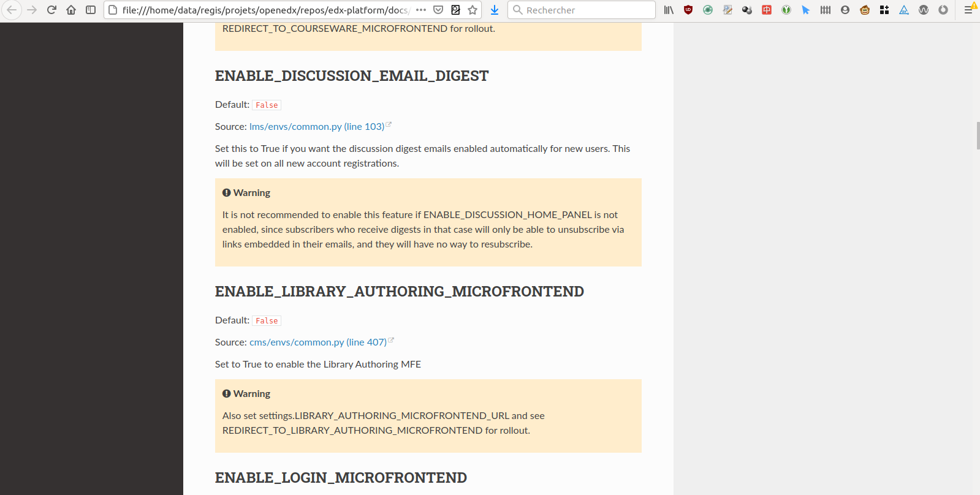Screen dimensions: 980x495
Task: Click the puzzle-style icon in URL bar
Action: tap(455, 10)
